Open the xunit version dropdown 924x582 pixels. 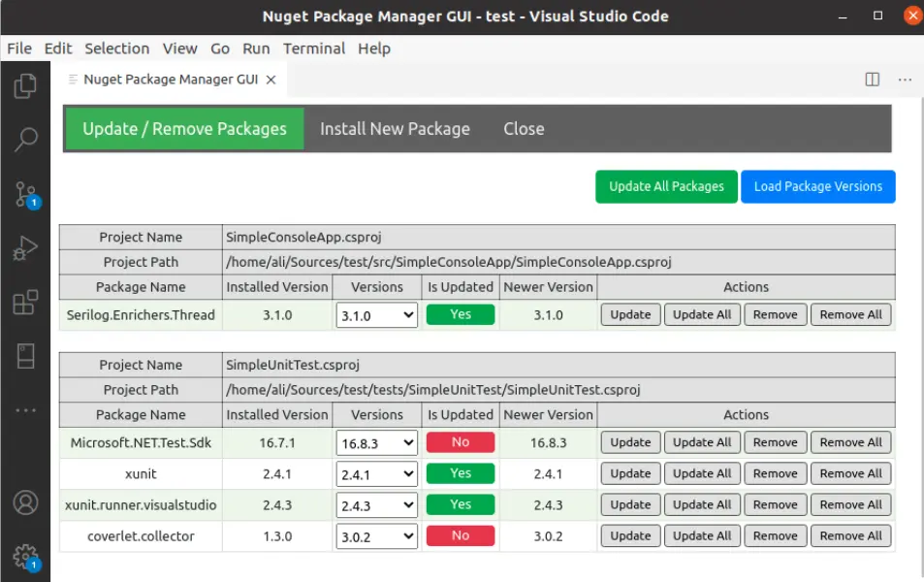click(376, 473)
